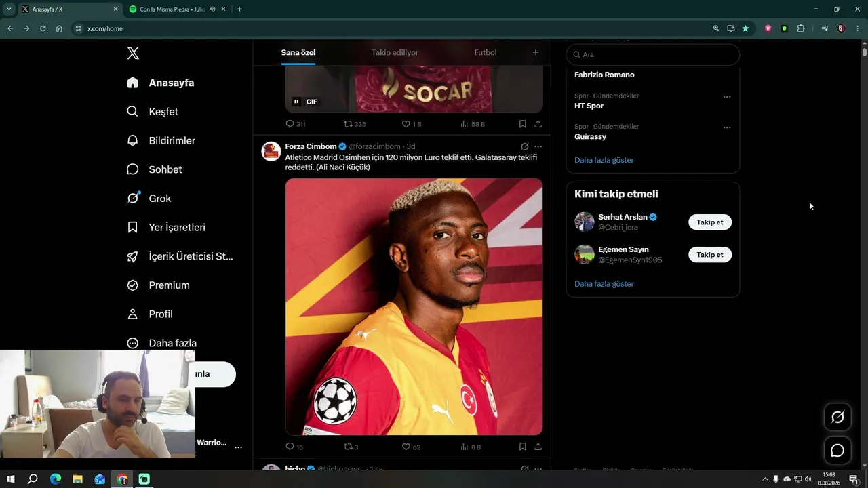Open the @forzacimbom handle link

(x=374, y=146)
